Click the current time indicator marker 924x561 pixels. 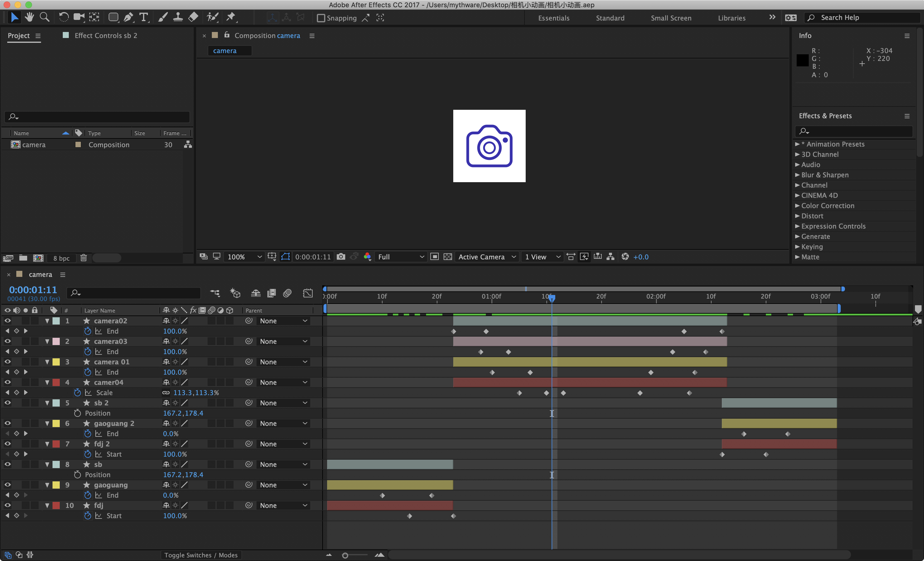pos(552,298)
